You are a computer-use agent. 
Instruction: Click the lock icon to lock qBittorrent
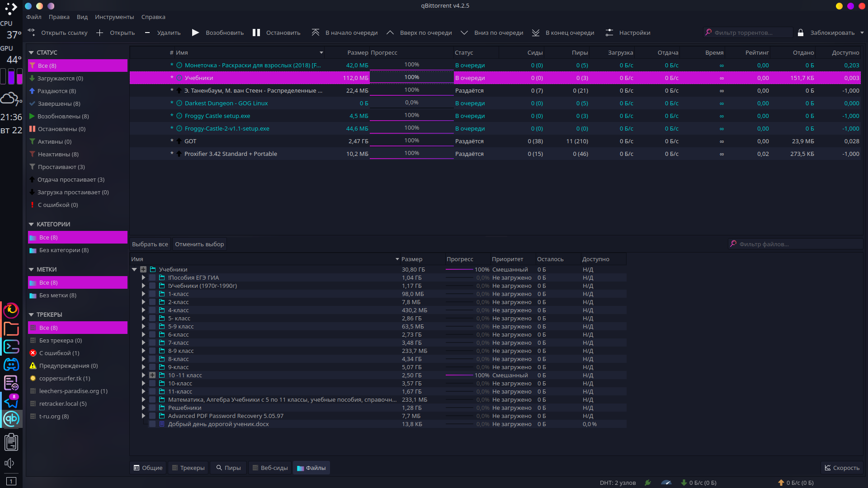(x=801, y=33)
